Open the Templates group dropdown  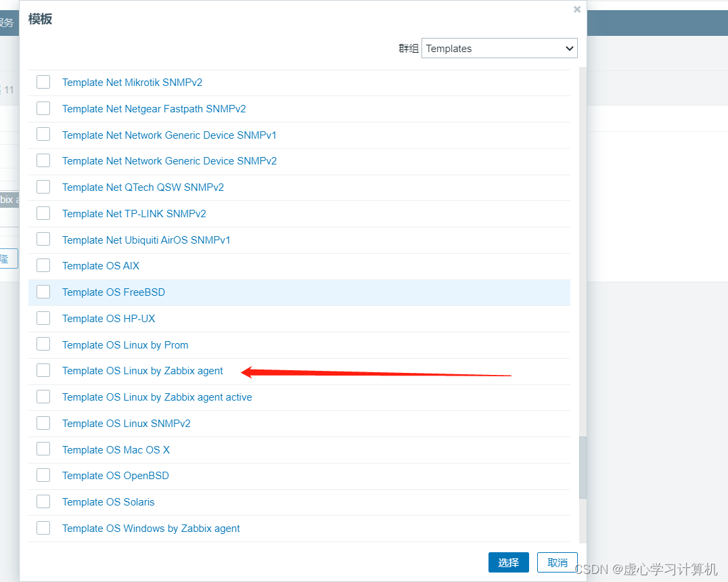pyautogui.click(x=499, y=48)
